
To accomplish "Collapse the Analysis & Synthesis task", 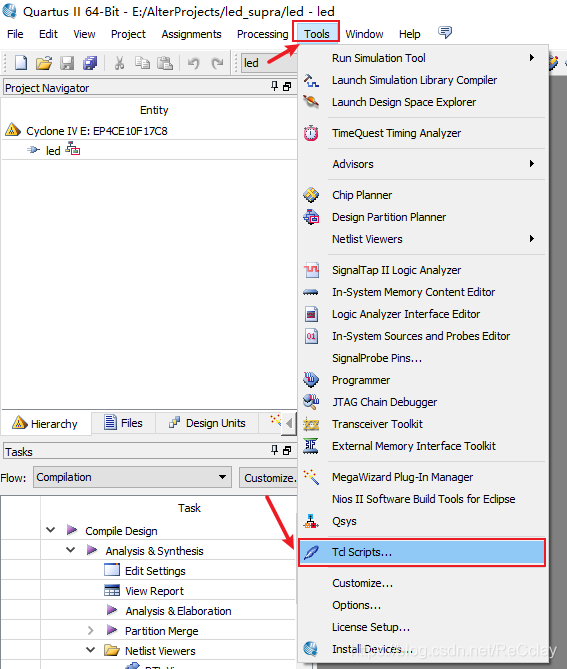I will coord(70,550).
